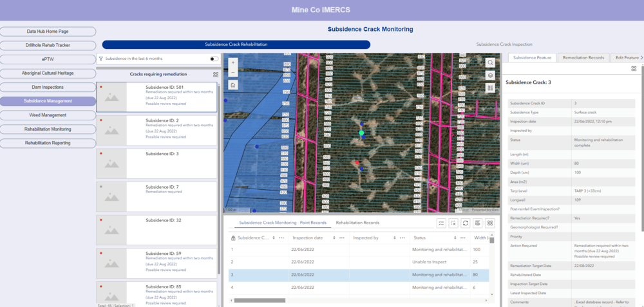Open Aboriginal Cultural Heritage page

(x=48, y=73)
